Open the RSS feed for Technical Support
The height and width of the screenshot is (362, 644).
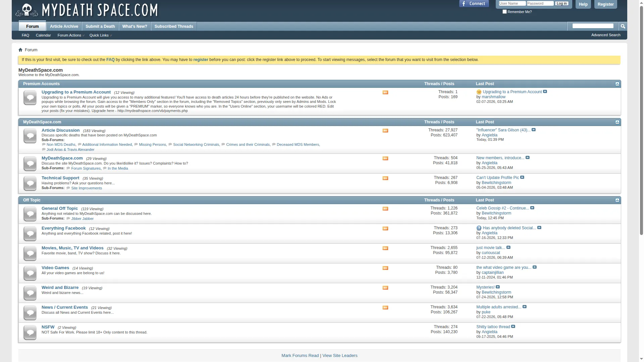pyautogui.click(x=385, y=178)
